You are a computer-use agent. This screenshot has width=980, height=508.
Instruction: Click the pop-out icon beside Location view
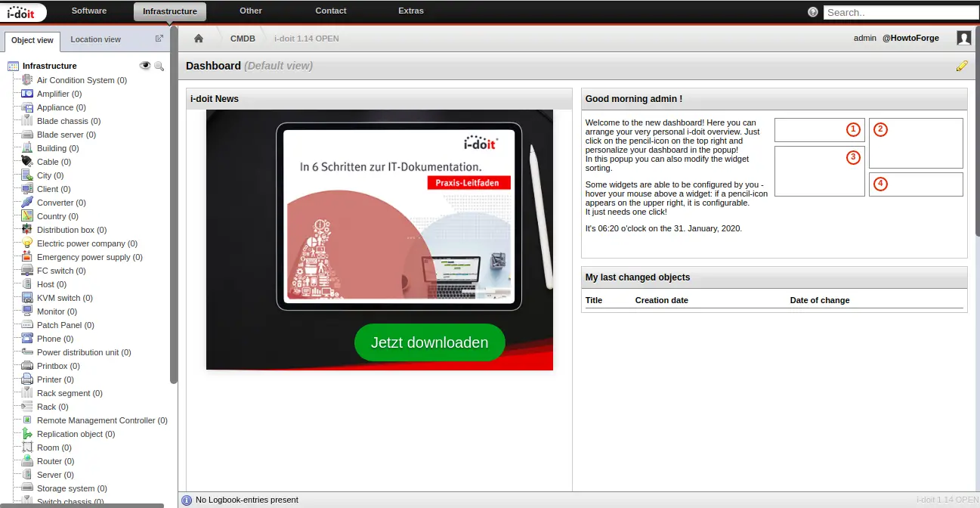pos(159,39)
